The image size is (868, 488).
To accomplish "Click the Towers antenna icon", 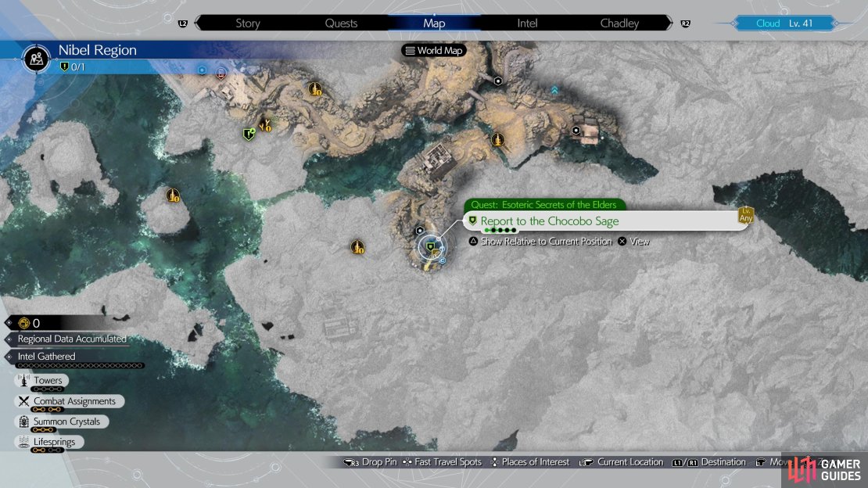I will tap(23, 381).
